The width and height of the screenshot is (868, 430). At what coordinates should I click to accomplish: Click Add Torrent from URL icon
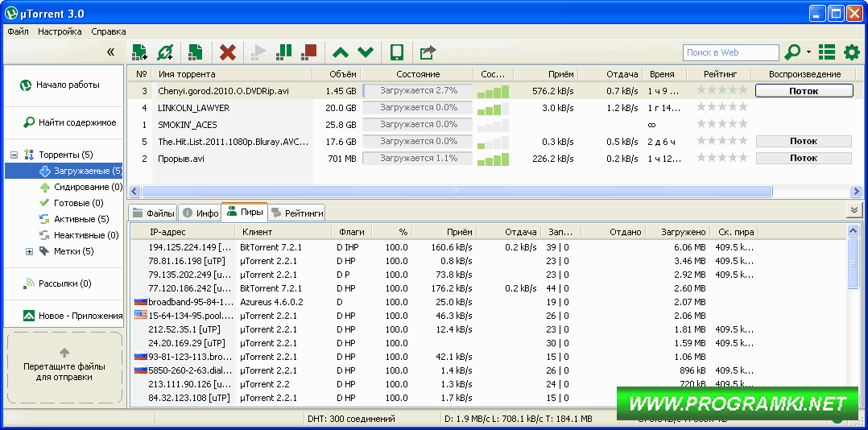click(165, 52)
